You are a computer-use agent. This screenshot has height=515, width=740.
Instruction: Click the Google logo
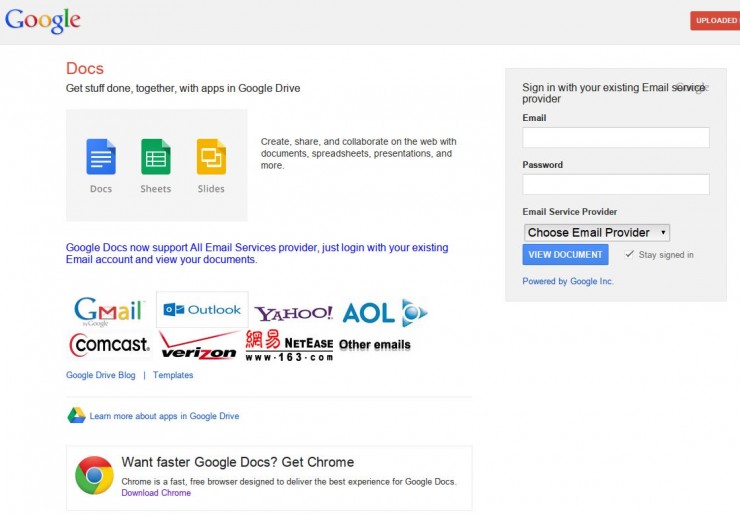click(42, 20)
